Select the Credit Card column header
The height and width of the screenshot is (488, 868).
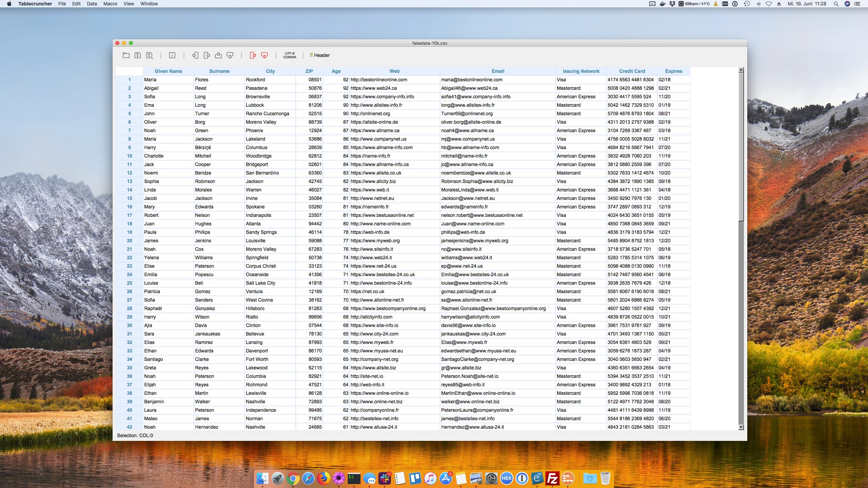(632, 71)
